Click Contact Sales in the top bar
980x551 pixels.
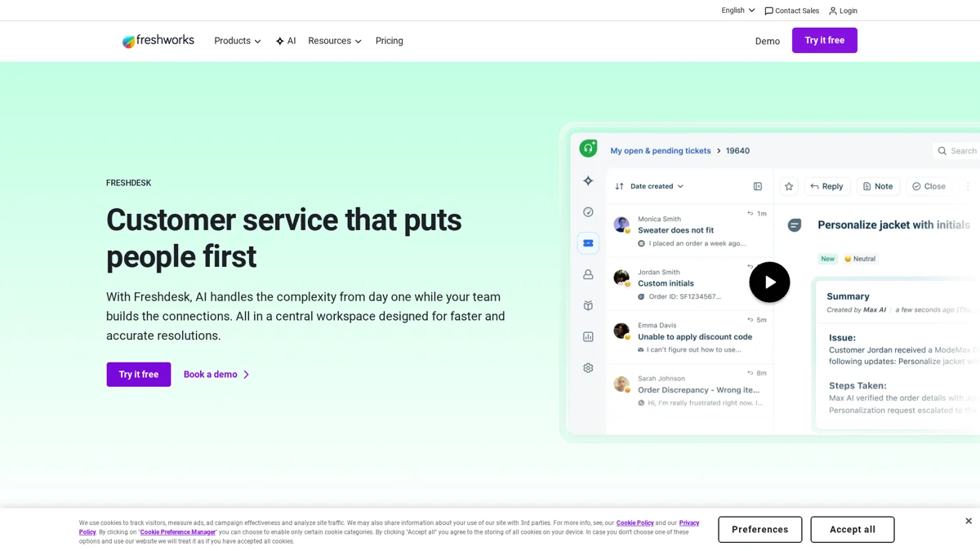792,11
